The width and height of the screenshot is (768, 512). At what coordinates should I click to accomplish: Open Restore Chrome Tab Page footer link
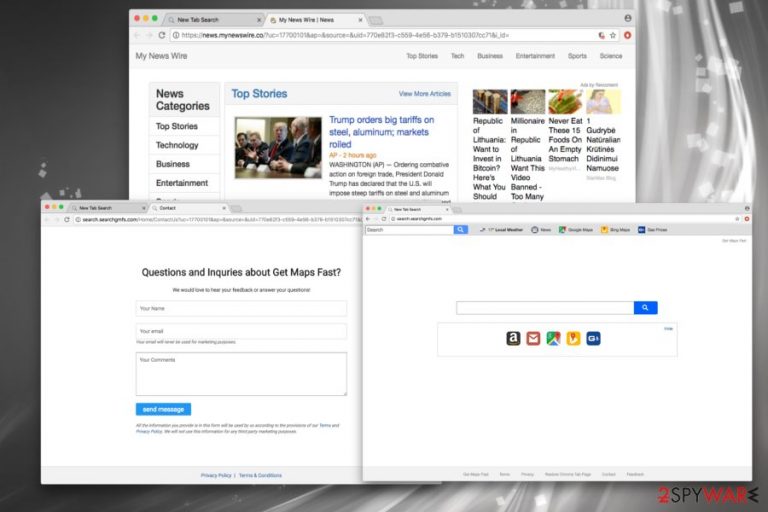pyautogui.click(x=568, y=474)
